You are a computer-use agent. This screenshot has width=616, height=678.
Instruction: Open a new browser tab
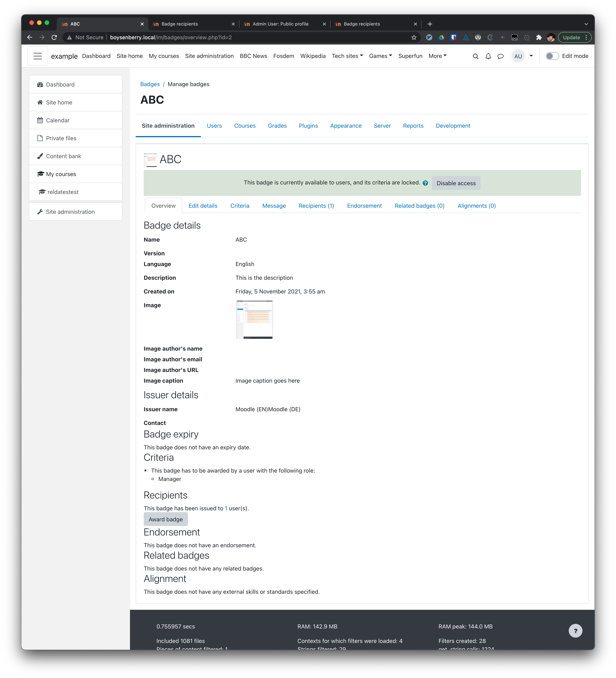pos(430,24)
